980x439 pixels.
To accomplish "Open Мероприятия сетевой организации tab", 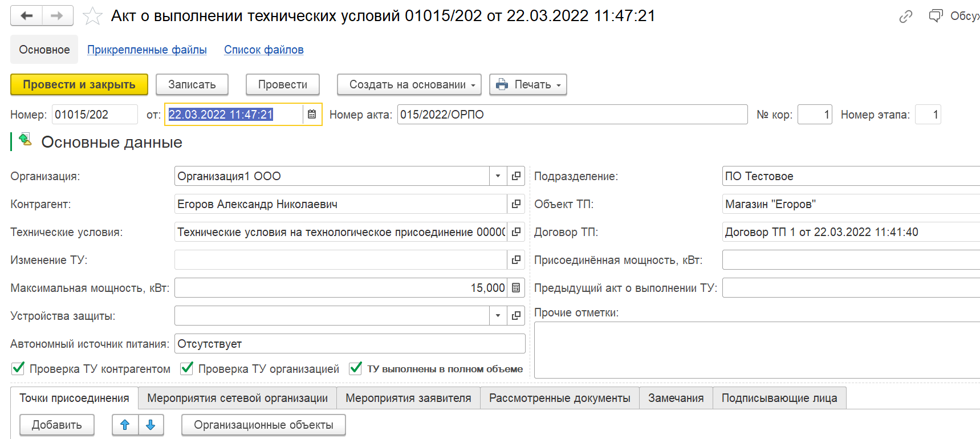I will pos(238,398).
